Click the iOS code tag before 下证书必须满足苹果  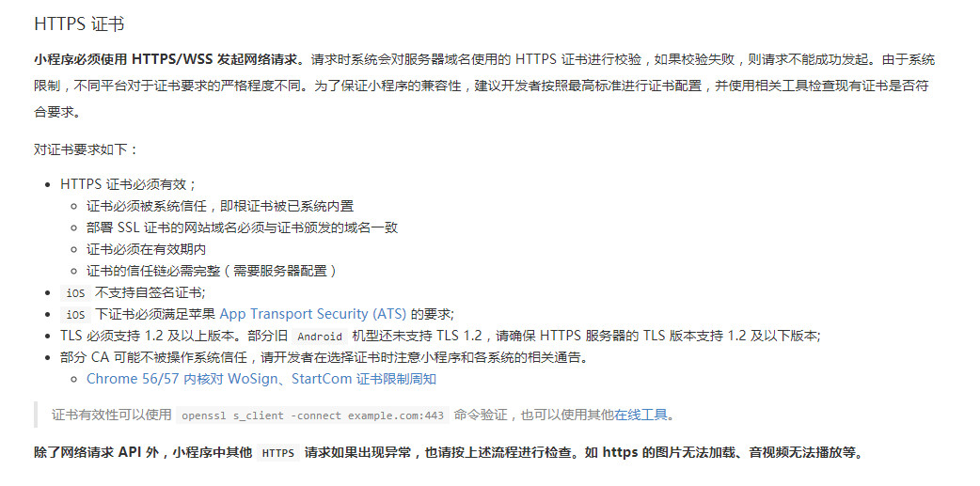75,314
